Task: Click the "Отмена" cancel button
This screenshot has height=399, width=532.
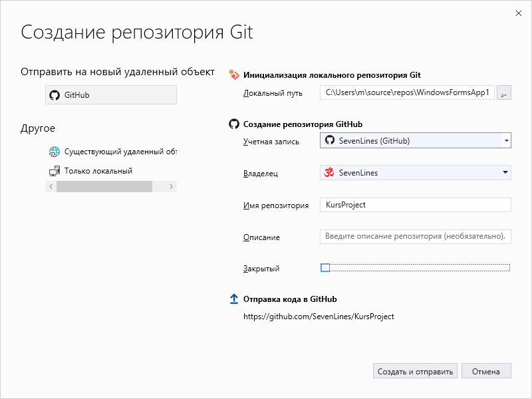Action: pos(486,371)
